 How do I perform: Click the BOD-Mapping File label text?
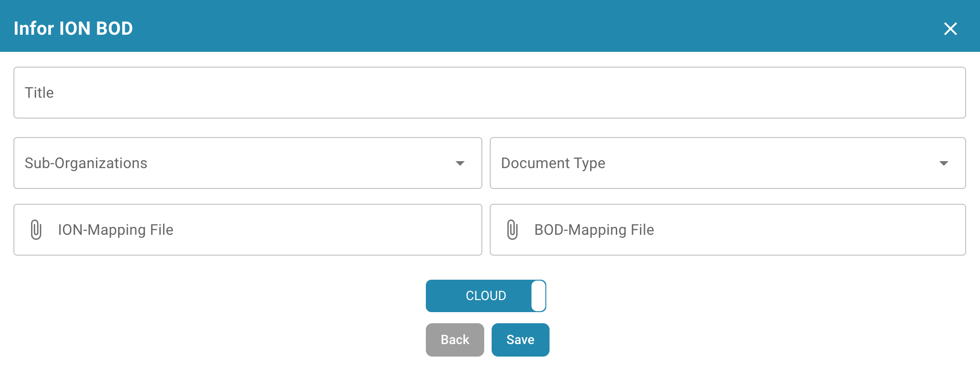click(594, 230)
